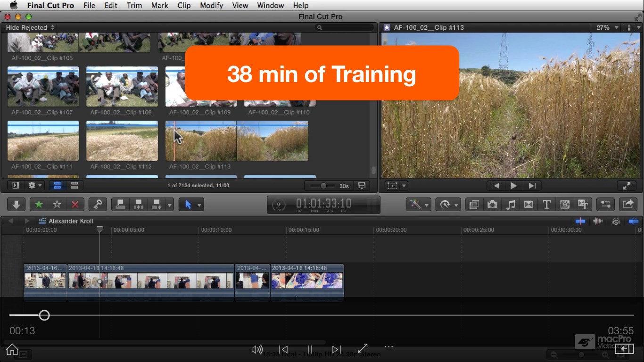Open the Transitions browser
Image resolution: width=644 pixels, height=362 pixels.
click(528, 205)
